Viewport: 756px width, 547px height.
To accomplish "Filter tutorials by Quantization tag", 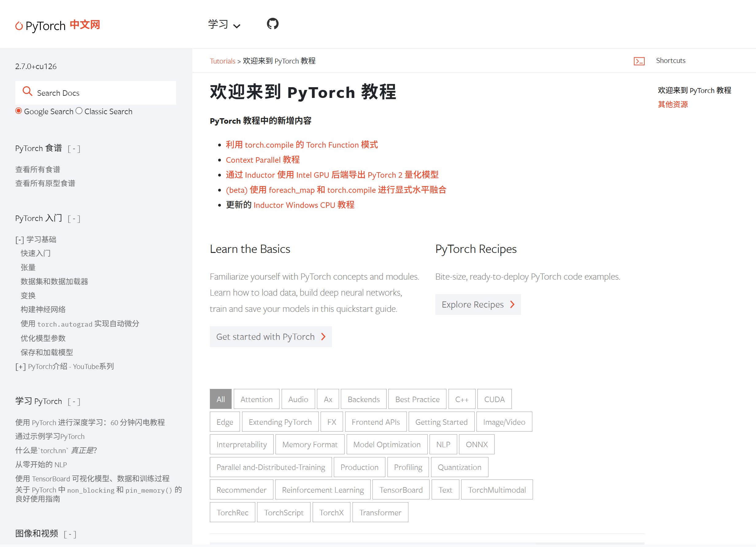I will tap(459, 467).
